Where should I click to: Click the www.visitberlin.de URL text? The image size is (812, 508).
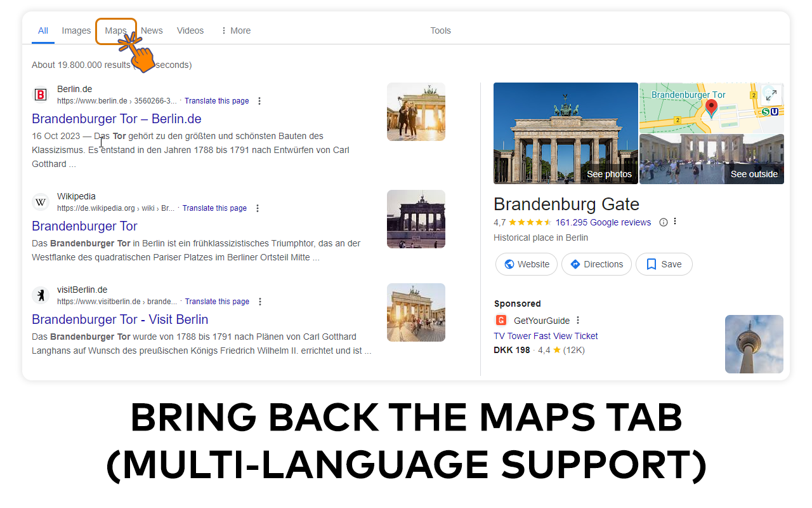[117, 302]
